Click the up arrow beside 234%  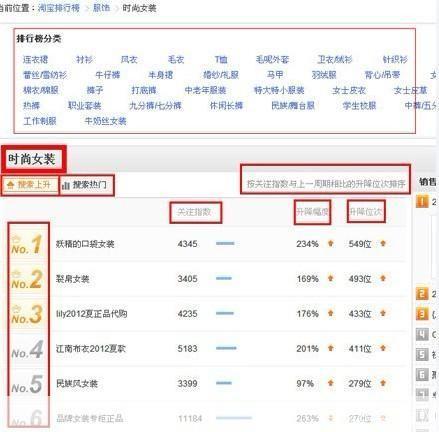(x=331, y=243)
